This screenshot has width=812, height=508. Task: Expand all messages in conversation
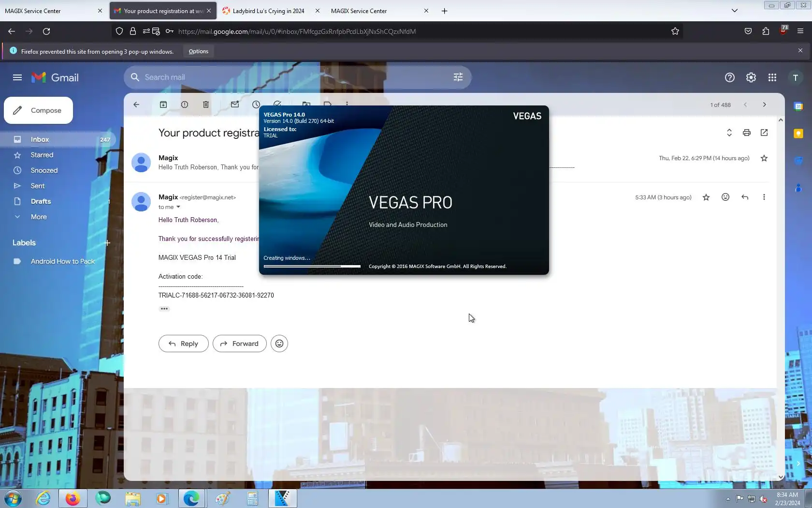pyautogui.click(x=729, y=133)
